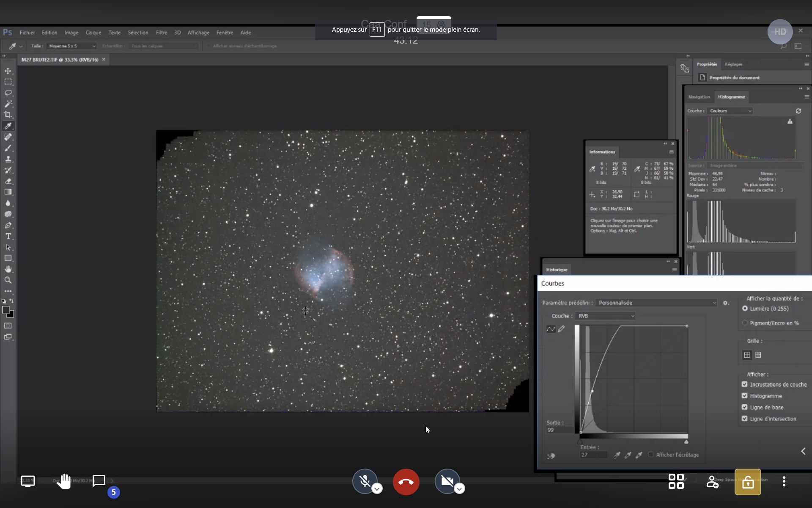
Task: Open Couche Couleurs dropdown in Histogramme
Action: (730, 111)
